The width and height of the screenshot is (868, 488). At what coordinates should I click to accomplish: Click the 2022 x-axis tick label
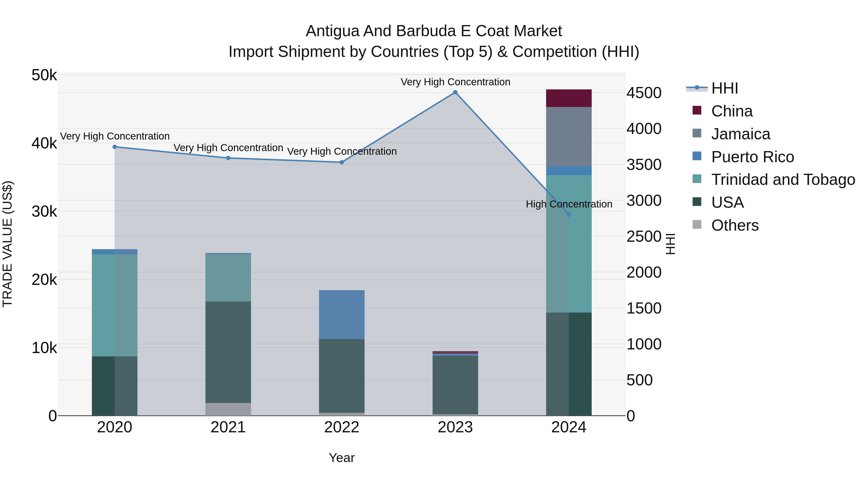click(342, 427)
